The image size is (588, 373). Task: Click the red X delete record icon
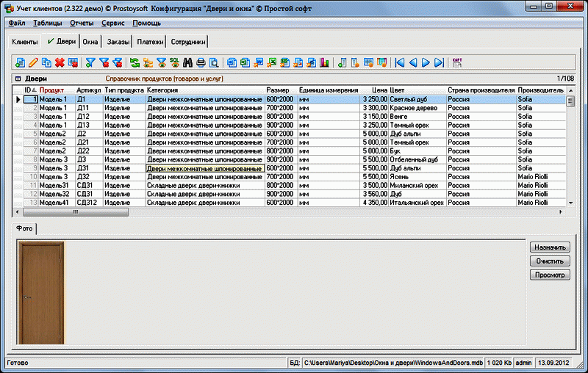[60, 62]
